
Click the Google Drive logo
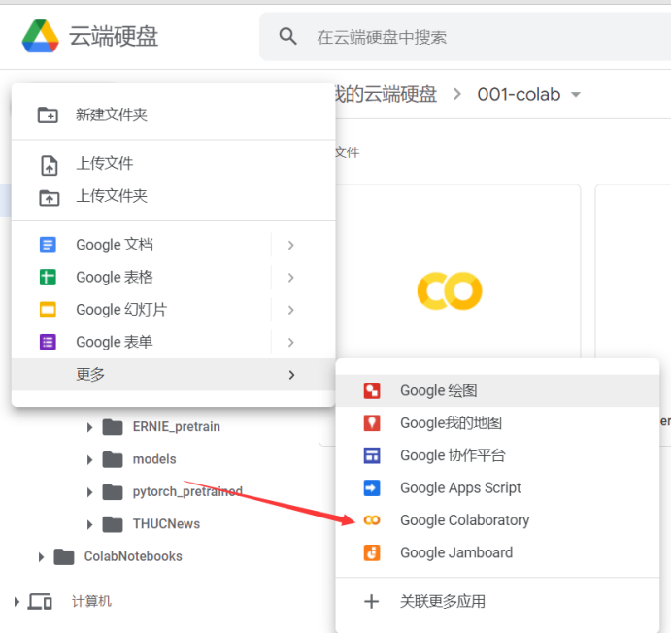tap(40, 36)
